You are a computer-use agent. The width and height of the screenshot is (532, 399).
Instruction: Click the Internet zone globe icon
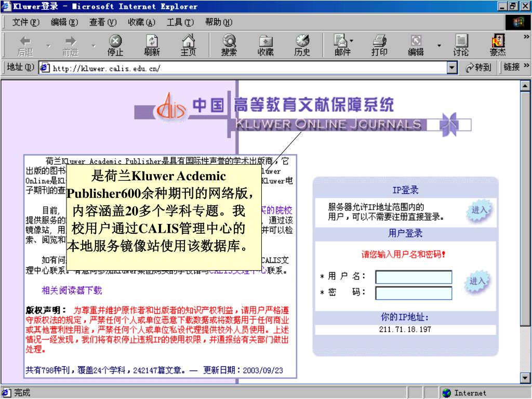point(447,393)
